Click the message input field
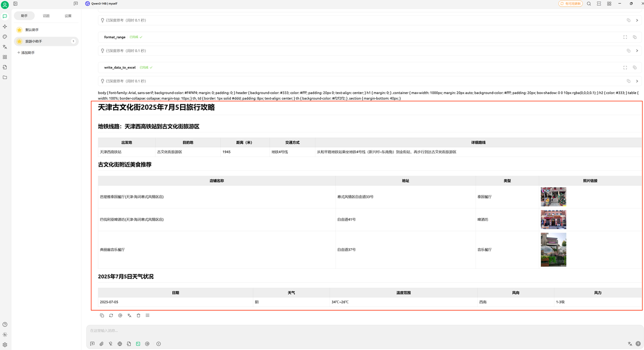Image resolution: width=644 pixels, height=350 pixels. [x=352, y=331]
